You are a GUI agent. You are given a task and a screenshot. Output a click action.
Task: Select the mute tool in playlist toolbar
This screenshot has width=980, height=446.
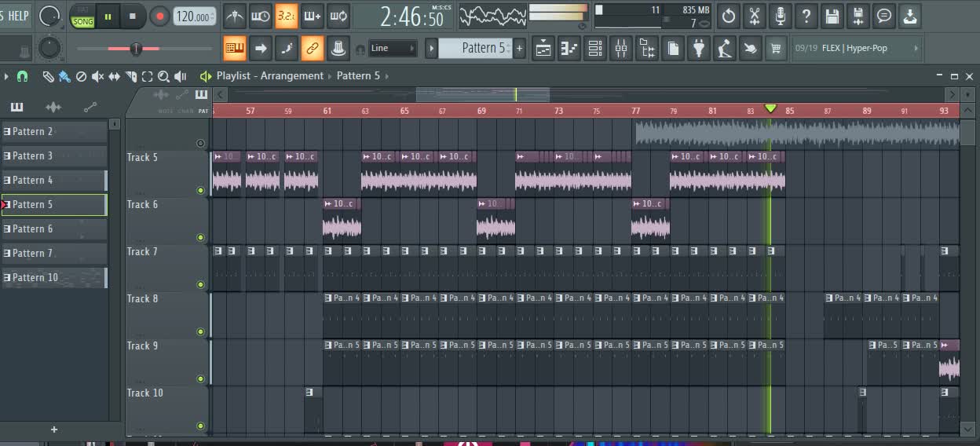pos(97,76)
